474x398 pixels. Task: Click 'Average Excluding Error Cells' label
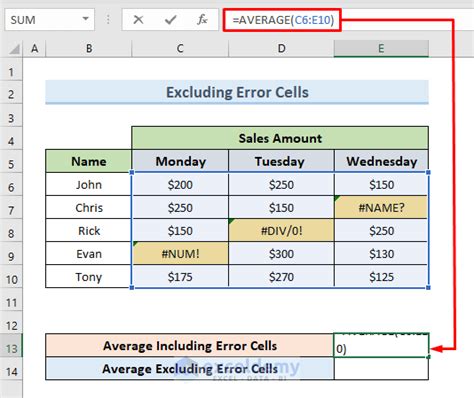190,368
